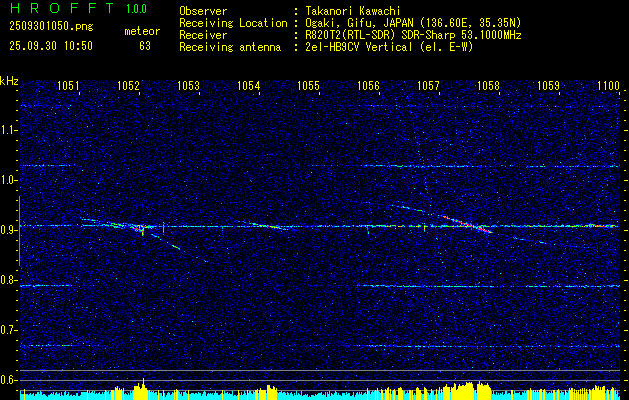Click the Observer label
Image resolution: width=629 pixels, height=400 pixels.
pyautogui.click(x=203, y=11)
